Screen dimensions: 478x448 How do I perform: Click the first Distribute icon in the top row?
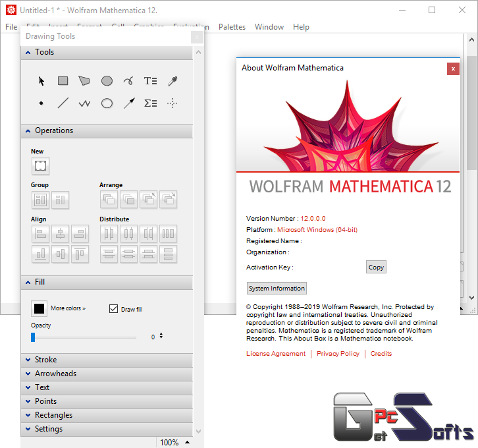[109, 234]
